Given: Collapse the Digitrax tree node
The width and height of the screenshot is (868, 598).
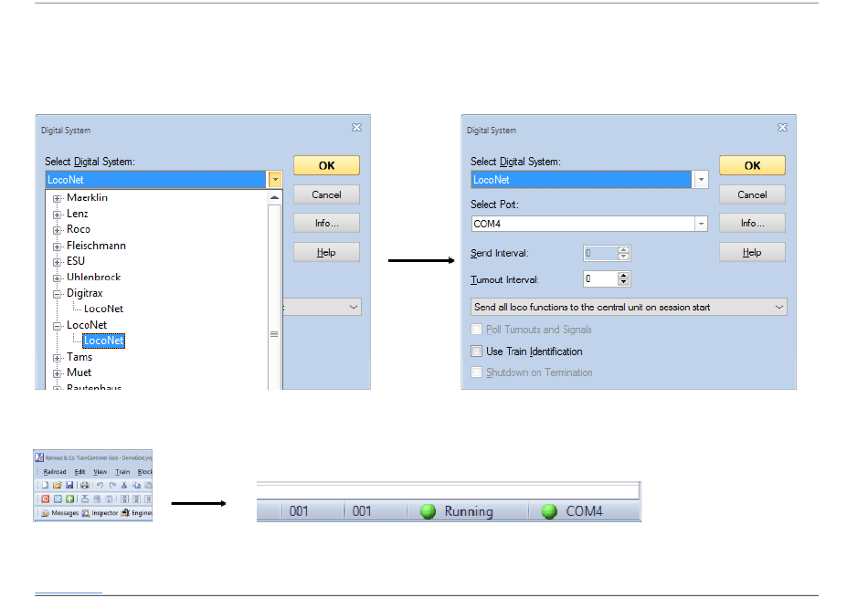Looking at the screenshot, I should pyautogui.click(x=57, y=294).
